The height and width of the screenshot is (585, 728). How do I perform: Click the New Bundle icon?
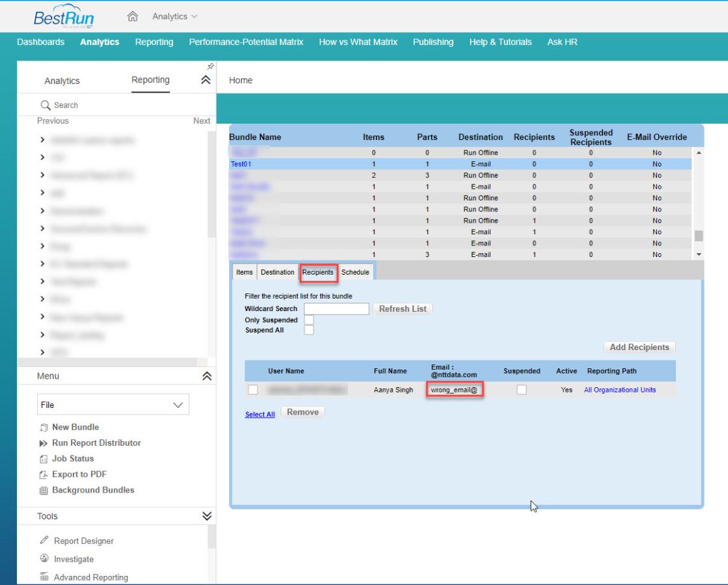click(44, 428)
